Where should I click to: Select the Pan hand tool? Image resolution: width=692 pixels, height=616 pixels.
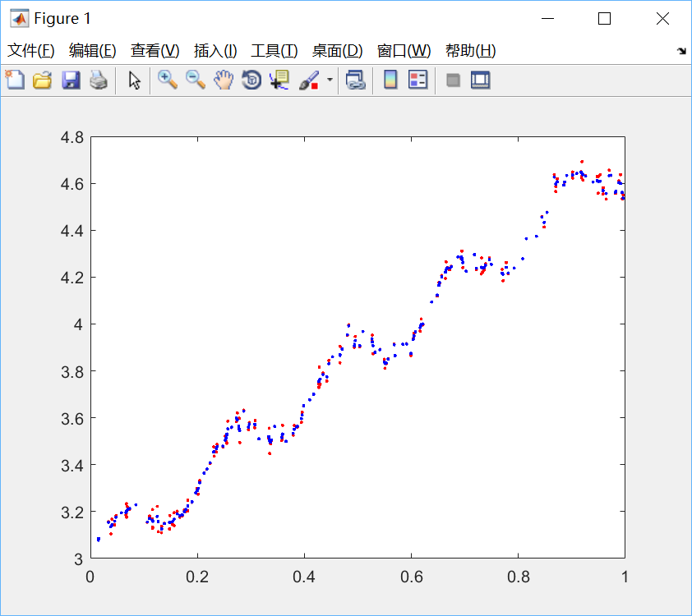coord(224,80)
